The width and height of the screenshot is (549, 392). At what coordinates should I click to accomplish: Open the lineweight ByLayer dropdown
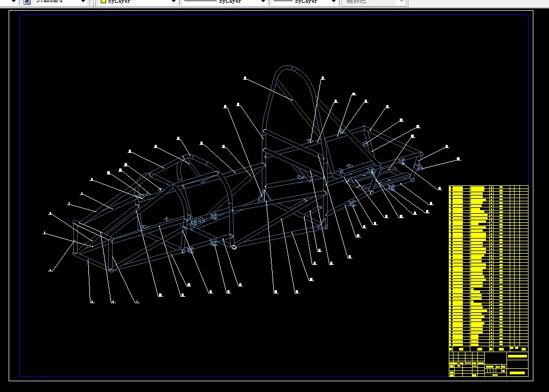pos(304,2)
